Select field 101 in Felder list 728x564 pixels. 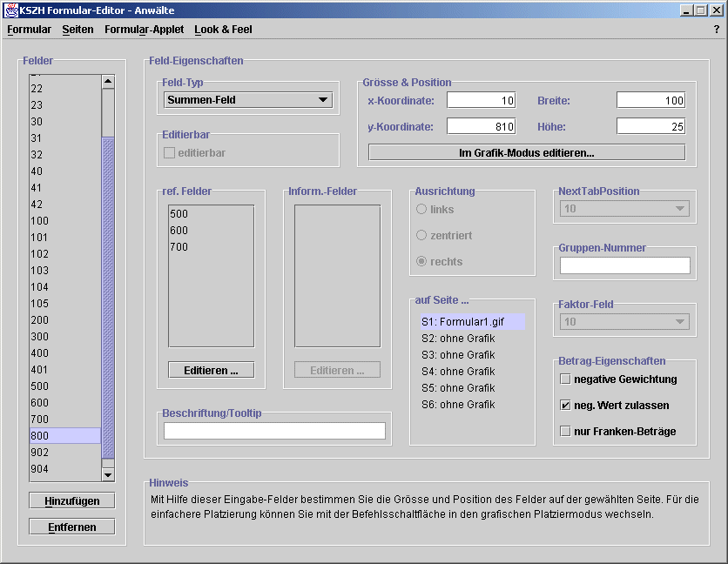pos(65,238)
